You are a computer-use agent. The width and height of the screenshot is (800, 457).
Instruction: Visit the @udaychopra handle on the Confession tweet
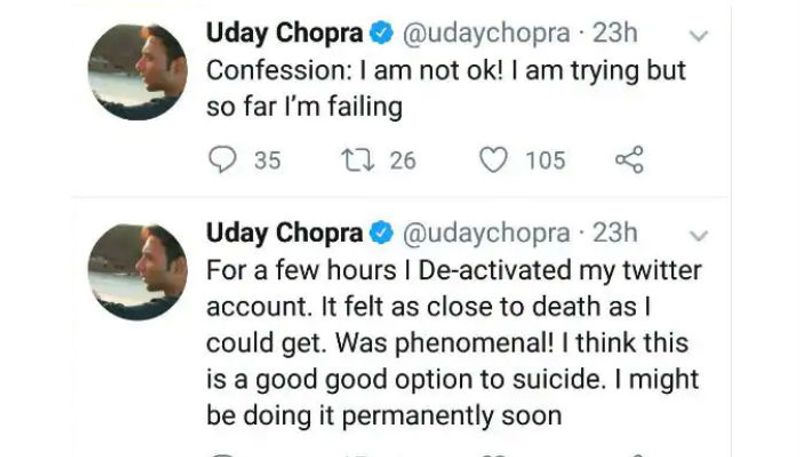click(x=486, y=35)
